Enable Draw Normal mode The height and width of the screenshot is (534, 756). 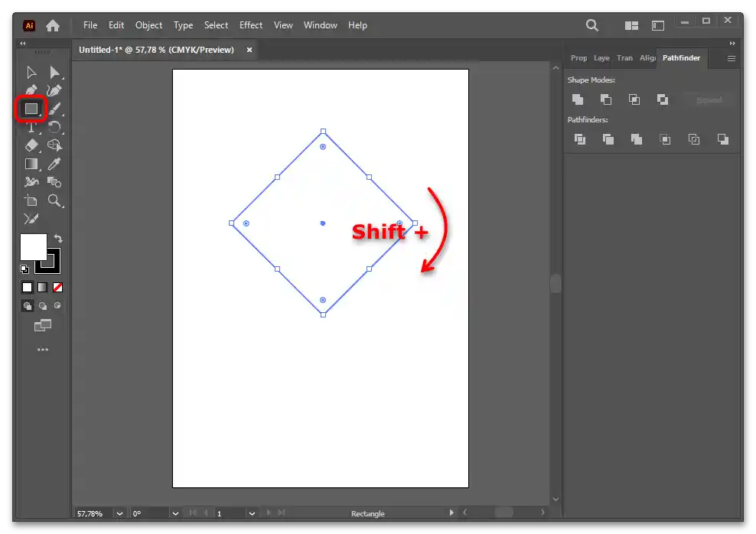28,305
